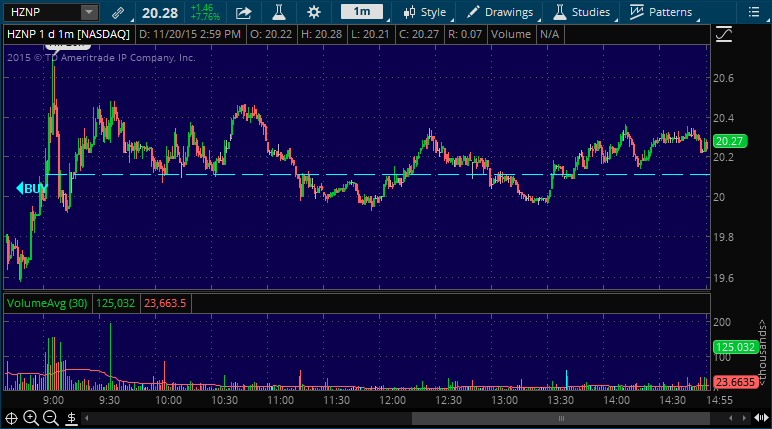Click the 9:30 time axis label
772x429 pixels.
pos(109,400)
